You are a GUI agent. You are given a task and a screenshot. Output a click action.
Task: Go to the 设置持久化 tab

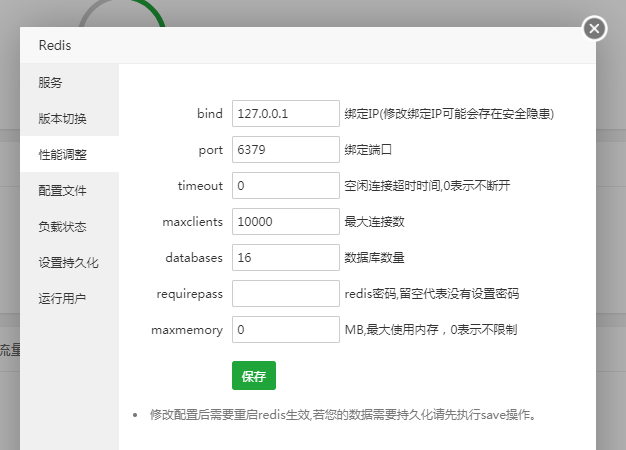coord(69,262)
